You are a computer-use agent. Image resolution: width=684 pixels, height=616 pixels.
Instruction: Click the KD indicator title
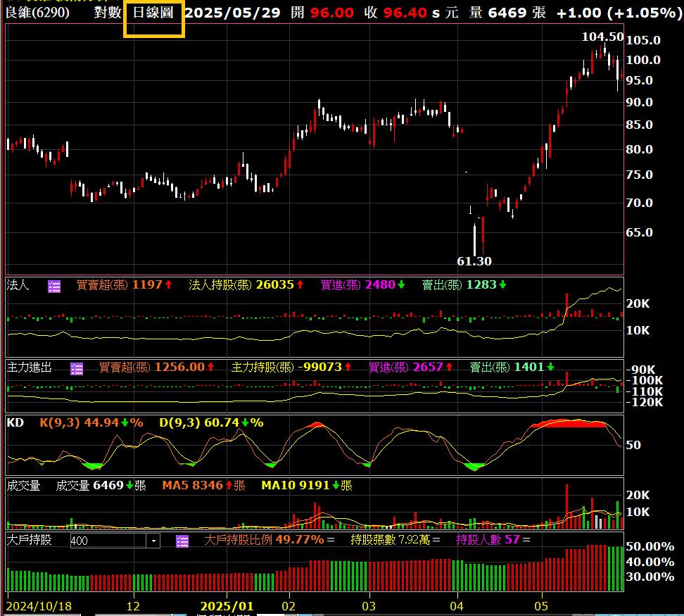pyautogui.click(x=15, y=422)
